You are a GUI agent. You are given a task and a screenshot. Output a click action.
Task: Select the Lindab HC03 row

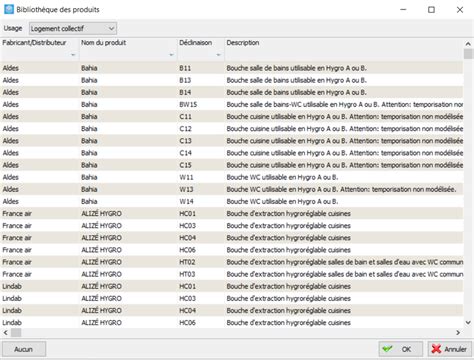pos(232,298)
